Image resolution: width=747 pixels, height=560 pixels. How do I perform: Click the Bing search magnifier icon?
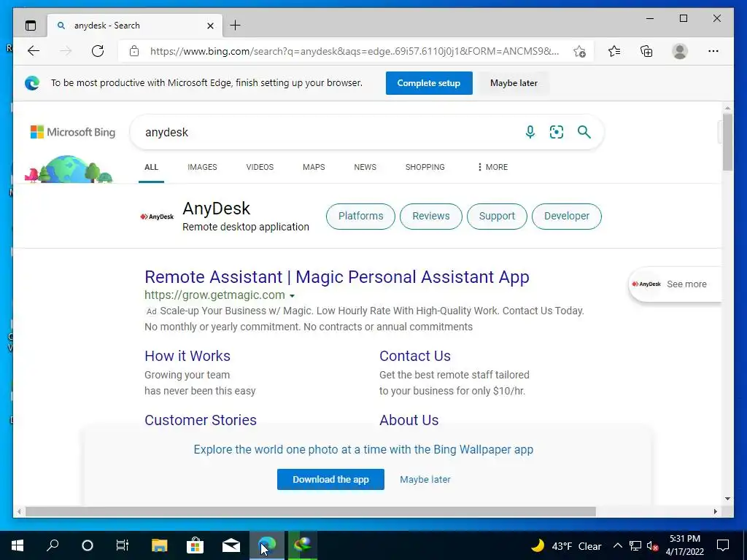pos(584,132)
